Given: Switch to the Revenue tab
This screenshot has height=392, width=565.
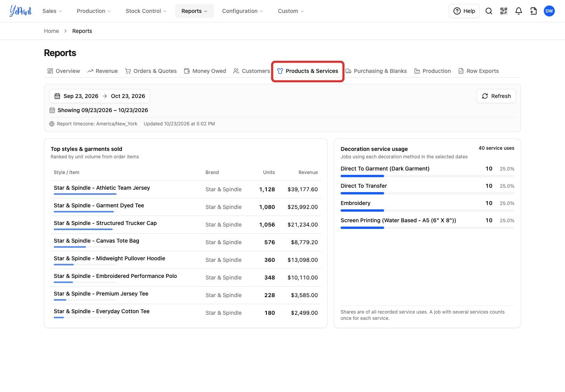Looking at the screenshot, I should coord(102,71).
